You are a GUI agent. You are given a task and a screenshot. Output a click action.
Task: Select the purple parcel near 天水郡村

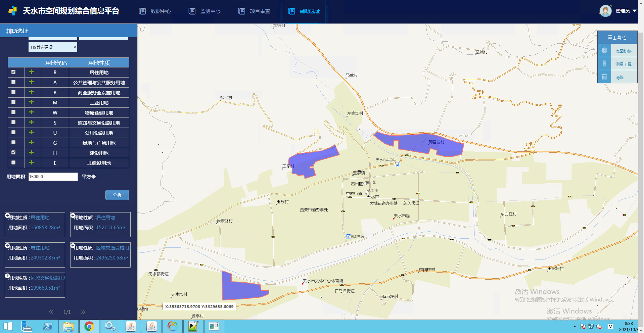click(x=238, y=289)
